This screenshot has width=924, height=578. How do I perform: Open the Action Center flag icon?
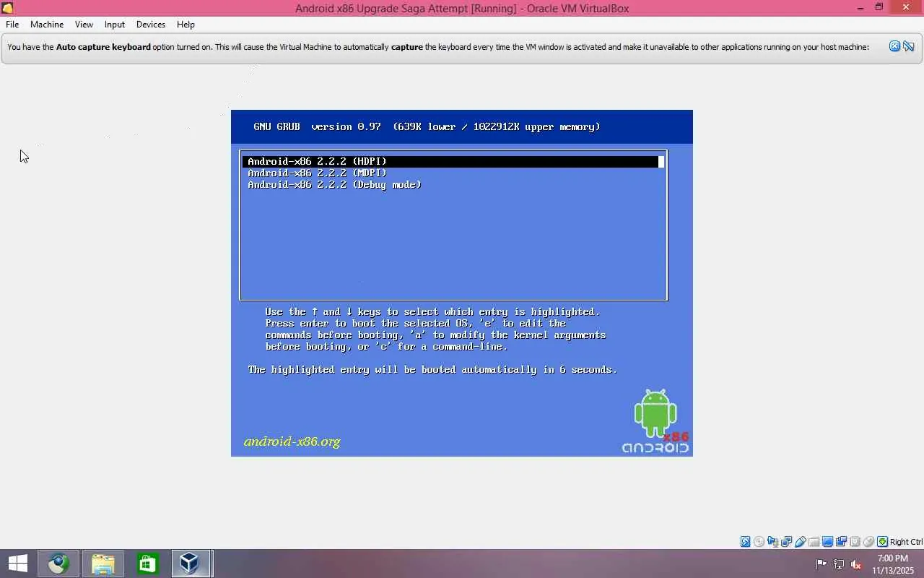(x=821, y=564)
